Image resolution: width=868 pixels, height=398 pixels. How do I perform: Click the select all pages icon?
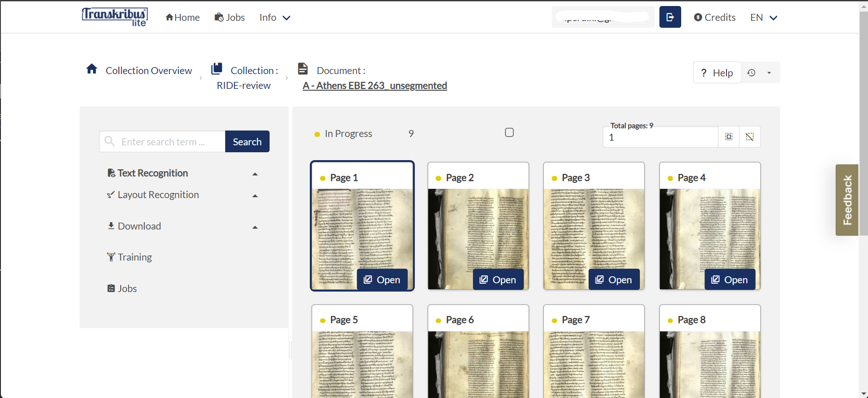[729, 137]
